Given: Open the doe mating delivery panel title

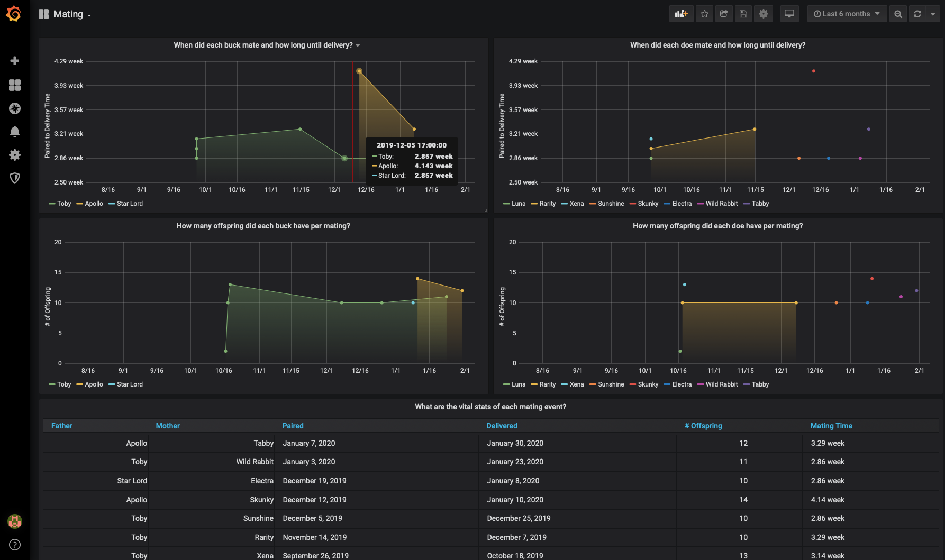Looking at the screenshot, I should pos(717,45).
